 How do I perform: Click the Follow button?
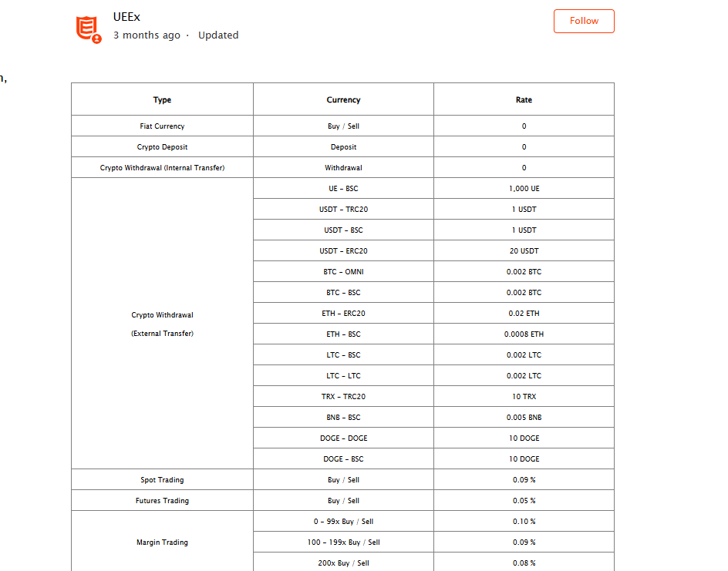click(x=584, y=21)
